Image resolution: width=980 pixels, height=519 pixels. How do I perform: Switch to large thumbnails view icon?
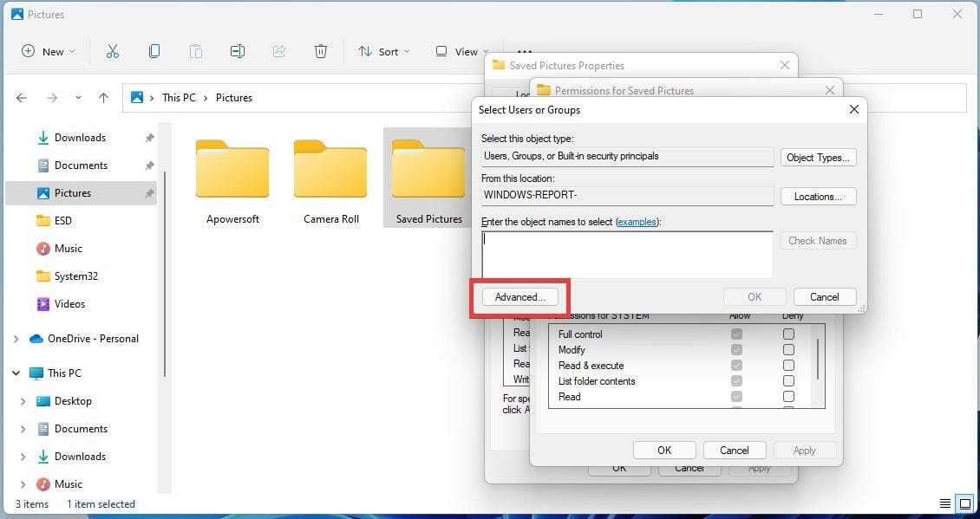pyautogui.click(x=965, y=504)
